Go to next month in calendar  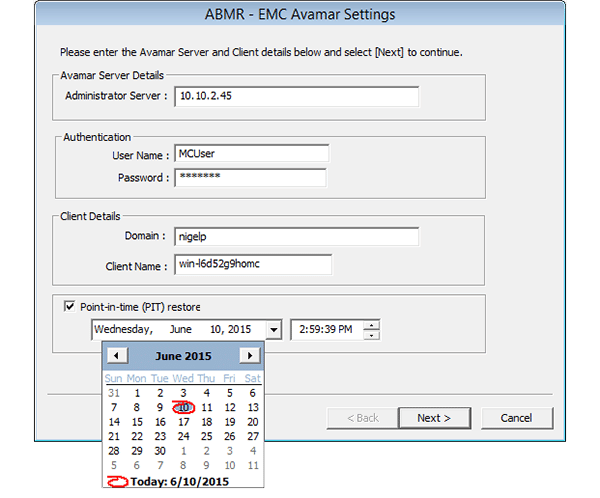click(250, 356)
